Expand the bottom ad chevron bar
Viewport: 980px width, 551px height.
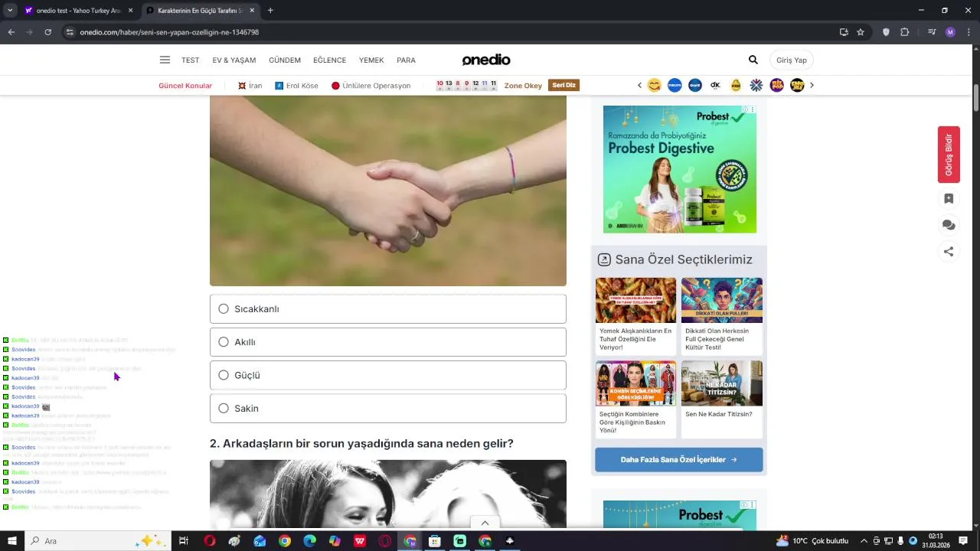coord(485,523)
